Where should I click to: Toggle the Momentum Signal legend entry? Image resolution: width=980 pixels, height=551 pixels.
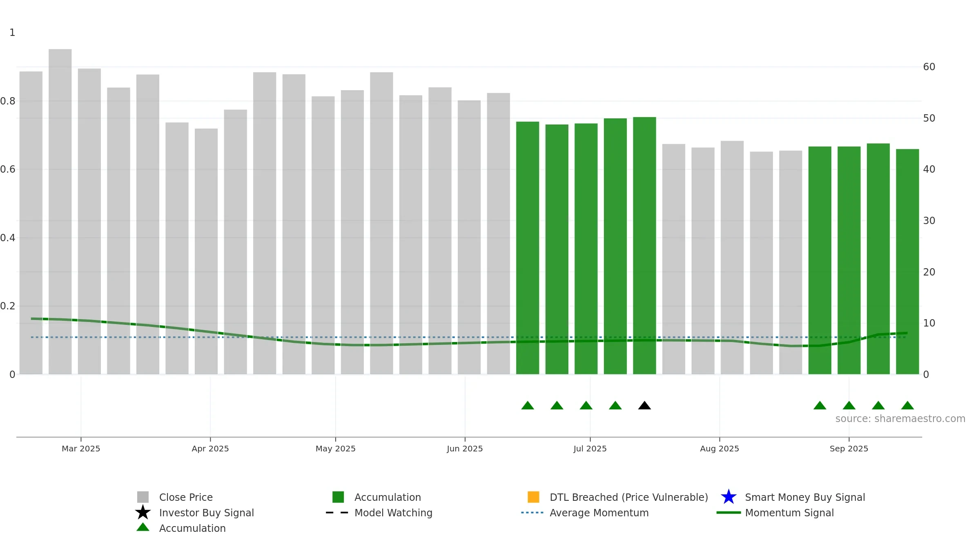pos(775,513)
